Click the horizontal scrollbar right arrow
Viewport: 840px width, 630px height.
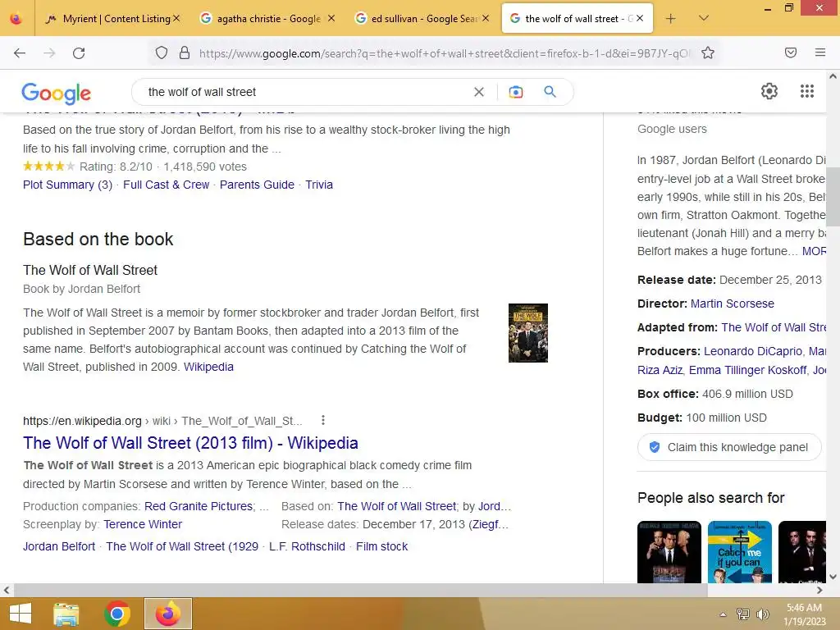click(819, 591)
